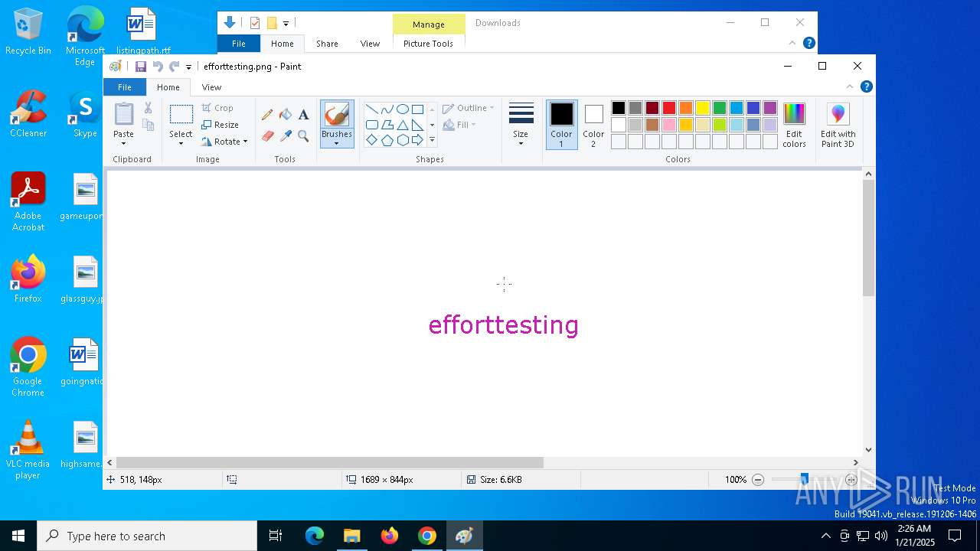
Task: Click the horizontal canvas scrollbar
Action: [x=330, y=462]
